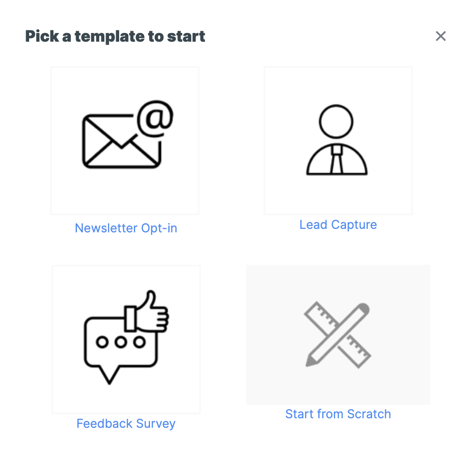Select the crossed pencil and ruler icon
This screenshot has height=476, width=473.
click(337, 335)
